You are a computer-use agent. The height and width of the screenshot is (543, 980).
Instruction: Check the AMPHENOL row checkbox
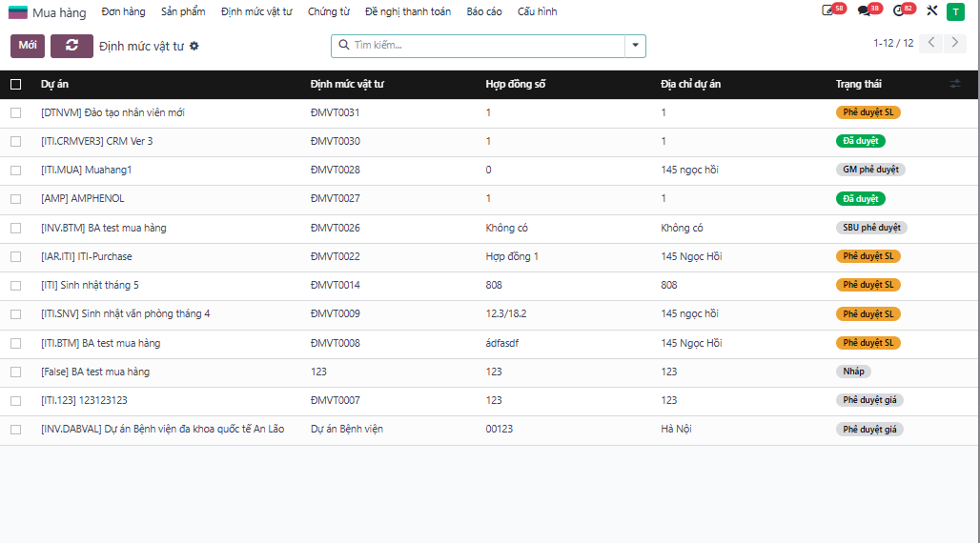15,199
